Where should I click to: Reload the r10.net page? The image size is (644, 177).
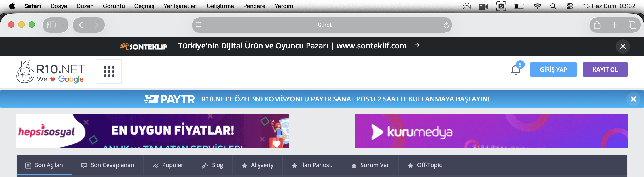tap(446, 25)
